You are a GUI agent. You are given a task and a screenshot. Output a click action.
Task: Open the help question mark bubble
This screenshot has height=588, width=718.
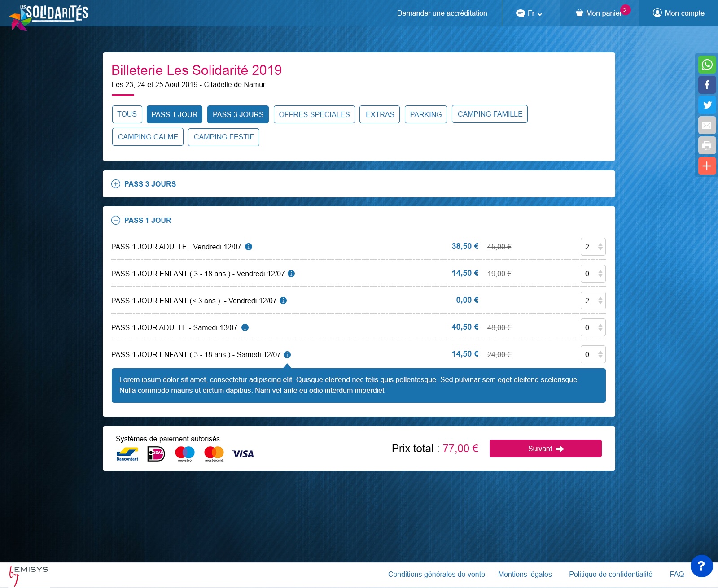click(701, 566)
